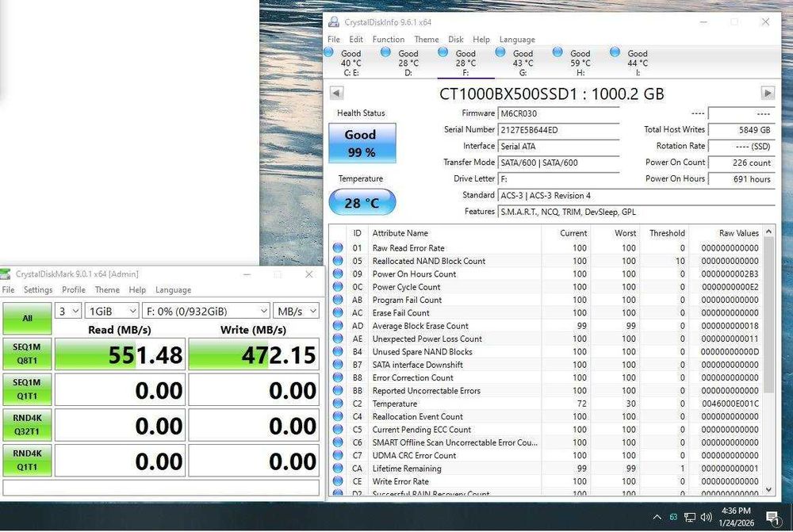Click the status orb for UDMA CRC Error Count
This screenshot has height=532, width=793.
coord(338,455)
